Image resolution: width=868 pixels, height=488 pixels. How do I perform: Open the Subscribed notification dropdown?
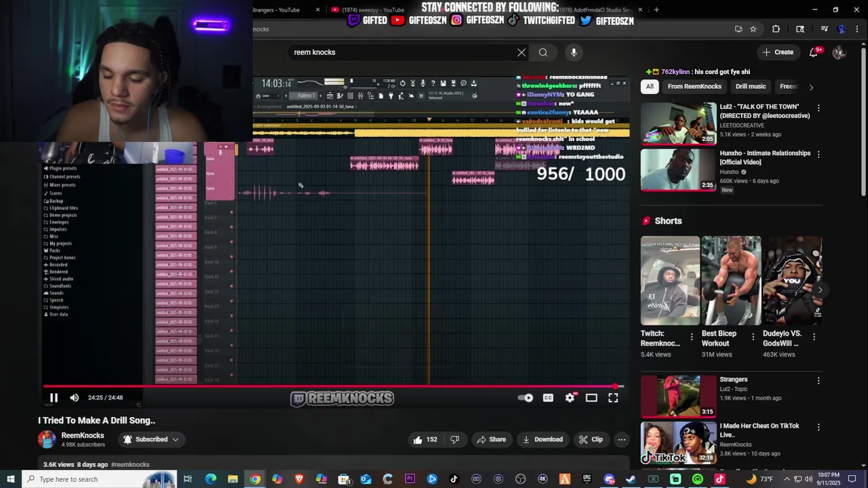pyautogui.click(x=151, y=439)
